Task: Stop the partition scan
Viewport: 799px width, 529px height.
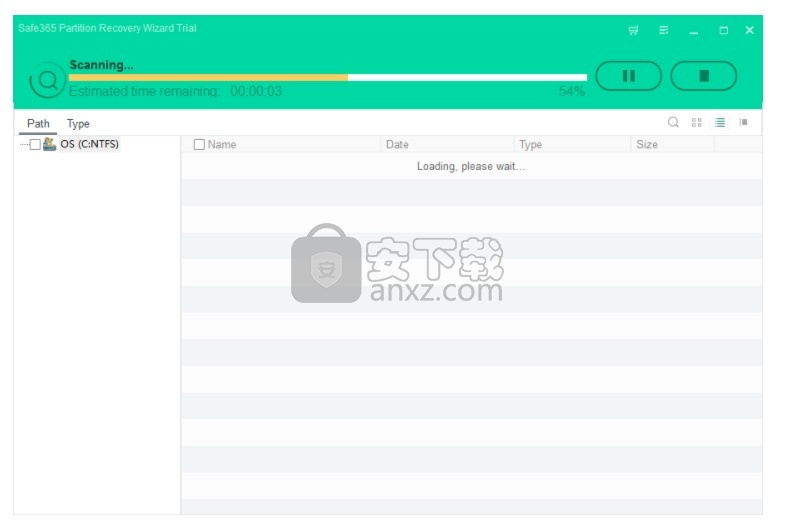Action: tap(703, 76)
